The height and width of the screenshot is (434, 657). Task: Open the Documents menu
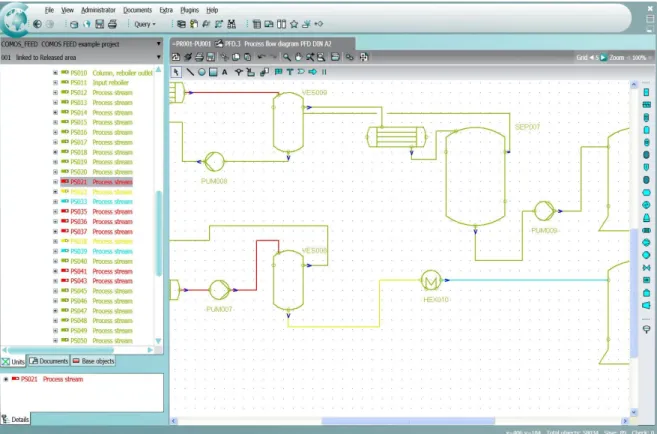137,10
